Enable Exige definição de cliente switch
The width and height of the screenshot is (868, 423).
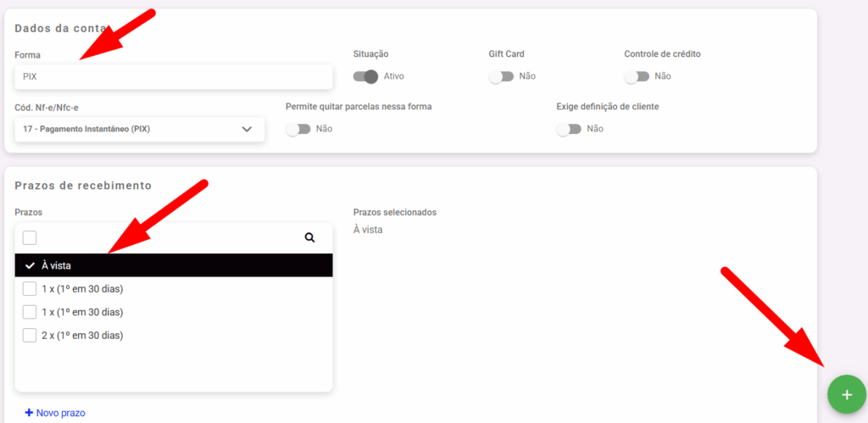tap(569, 129)
